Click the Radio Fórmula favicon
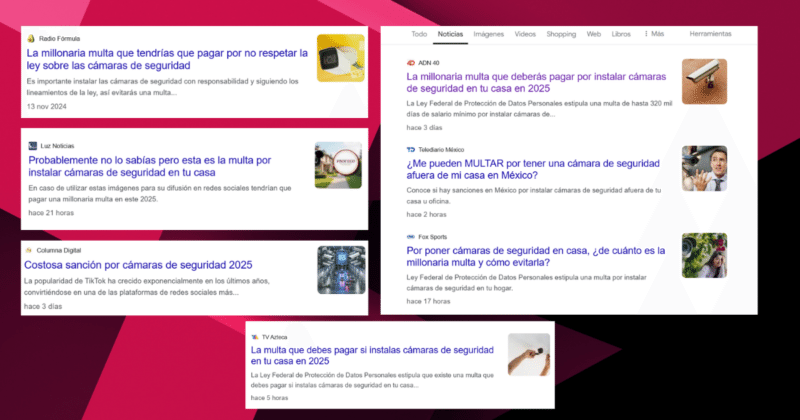 point(31,38)
